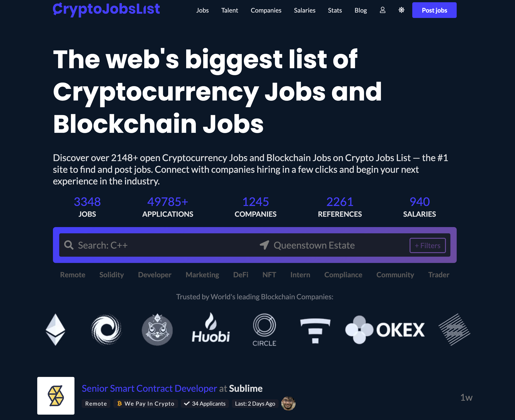Go to the Companies page

tap(266, 10)
